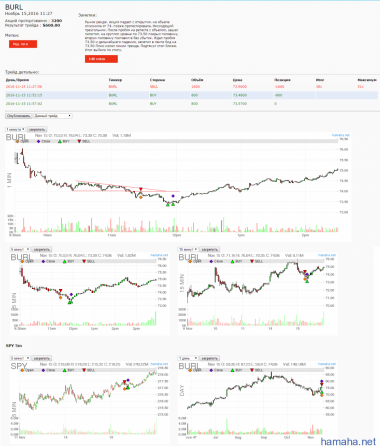This screenshot has height=446, width=380.
Task: Click Open legend icon on BURL 5 MIN chart
Action: tap(22, 261)
